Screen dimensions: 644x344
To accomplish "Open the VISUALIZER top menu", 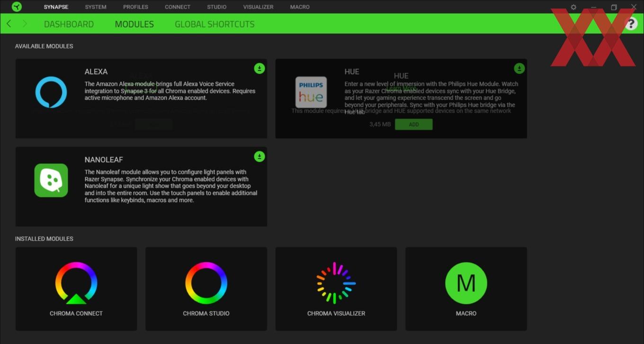I will point(258,7).
